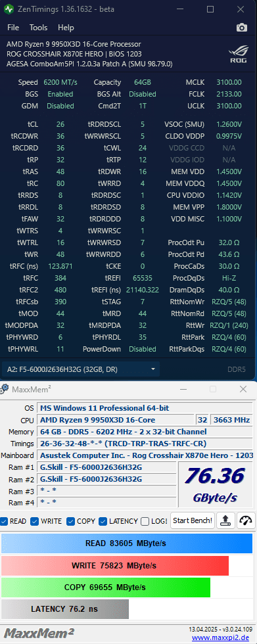This screenshot has height=644, width=257.
Task: Click the GDM value Disabled
Action: pos(60,106)
